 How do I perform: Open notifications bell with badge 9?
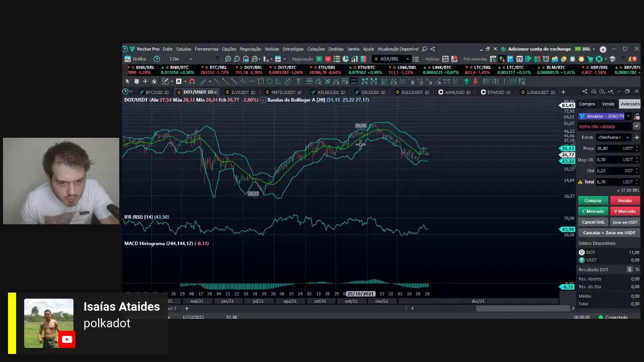(x=632, y=59)
